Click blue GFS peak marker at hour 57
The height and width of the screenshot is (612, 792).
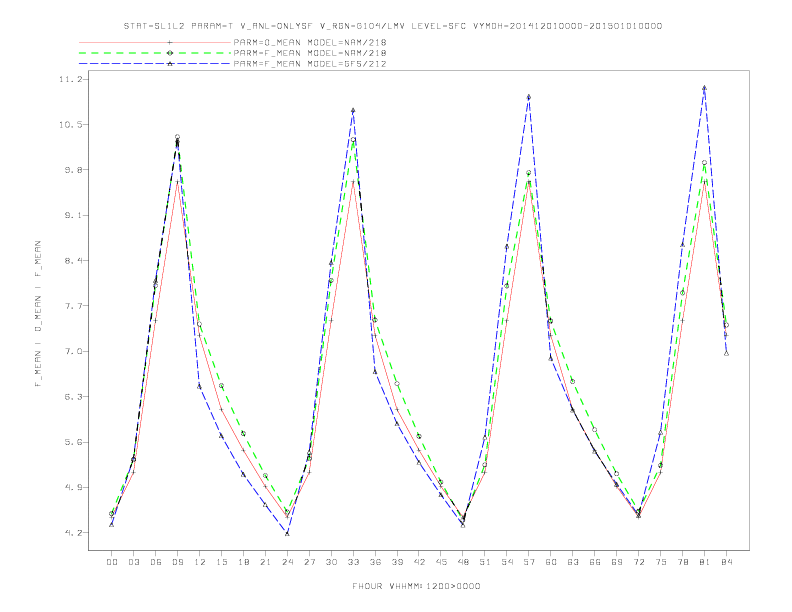pyautogui.click(x=529, y=97)
